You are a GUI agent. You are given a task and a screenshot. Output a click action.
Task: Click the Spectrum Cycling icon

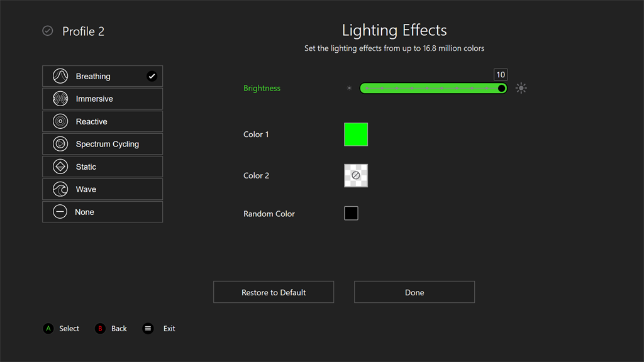pos(60,144)
